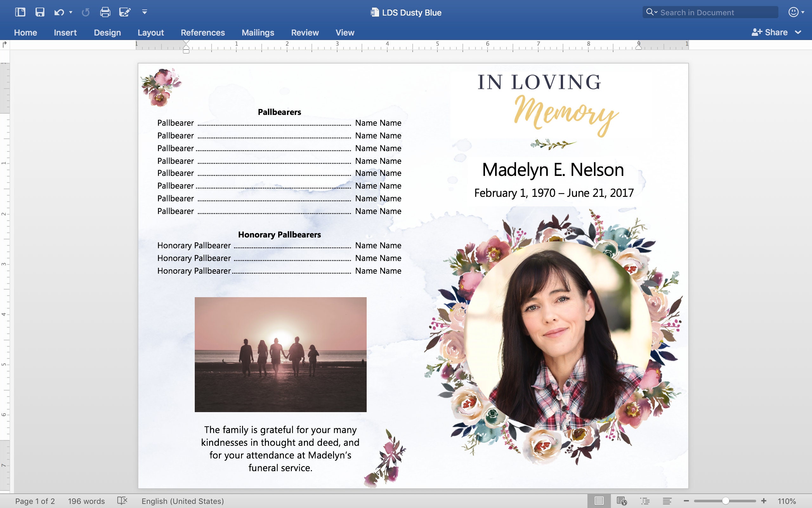
Task: Print the document with the printer icon
Action: click(105, 12)
